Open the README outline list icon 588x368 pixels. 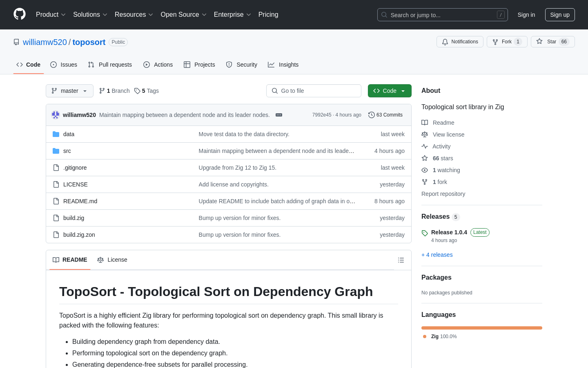(x=401, y=260)
